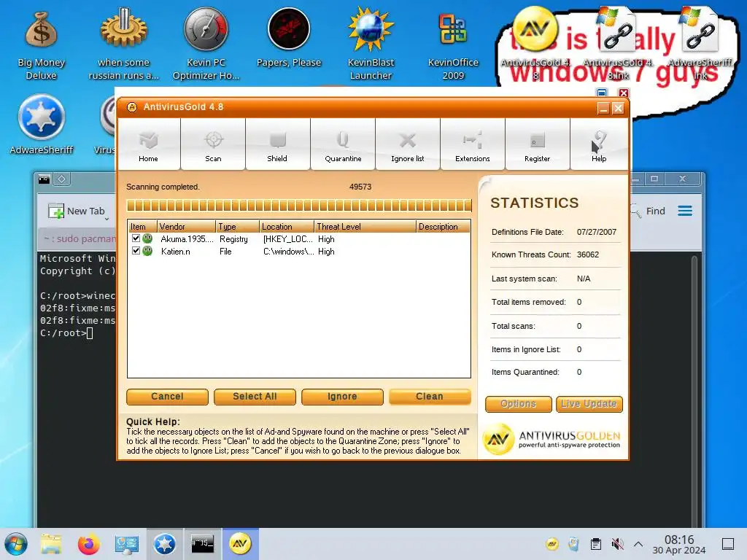
Task: Select the Katien.n vendor entry
Action: click(175, 252)
